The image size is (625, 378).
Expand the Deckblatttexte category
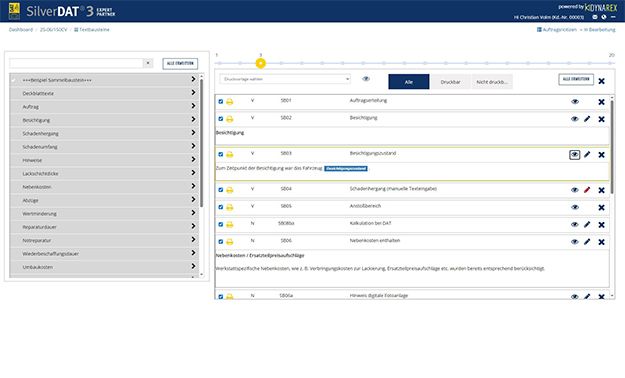tap(193, 93)
